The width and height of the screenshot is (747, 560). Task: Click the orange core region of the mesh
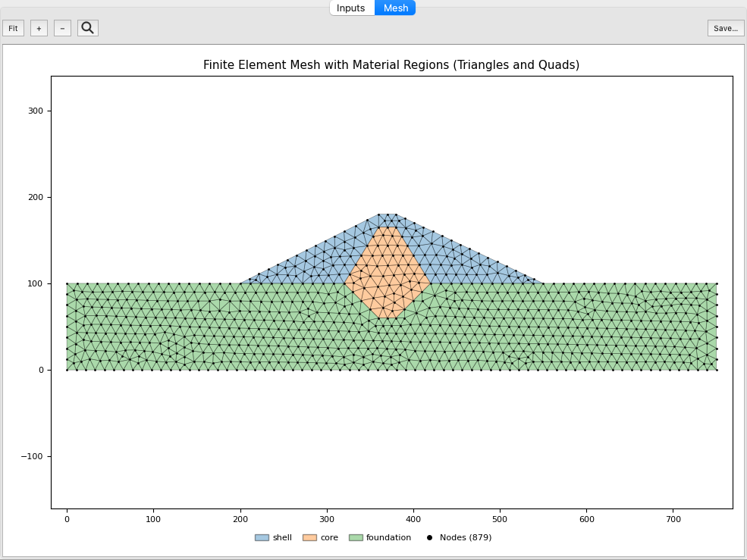[389, 271]
